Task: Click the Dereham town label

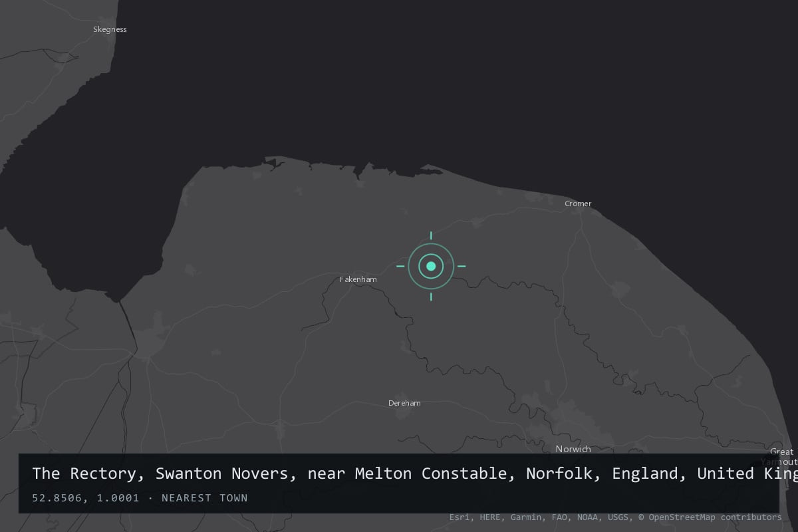Action: click(404, 403)
